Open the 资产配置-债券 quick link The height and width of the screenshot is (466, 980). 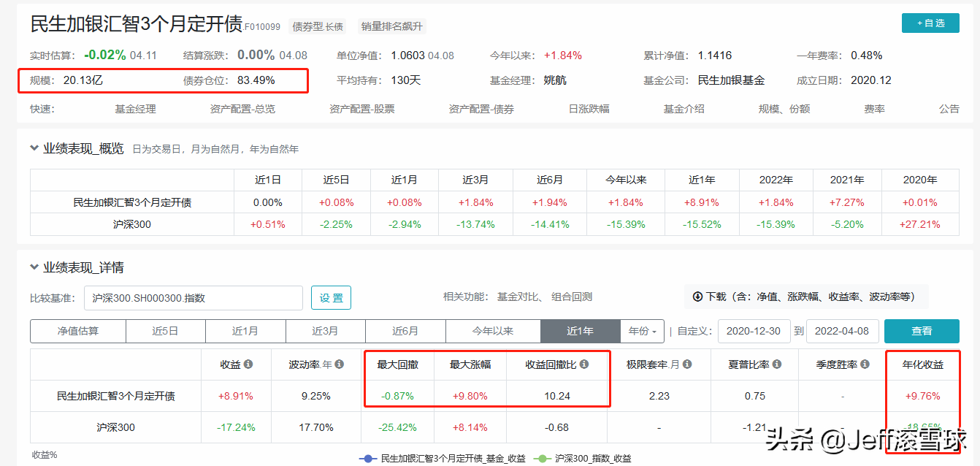pyautogui.click(x=481, y=109)
